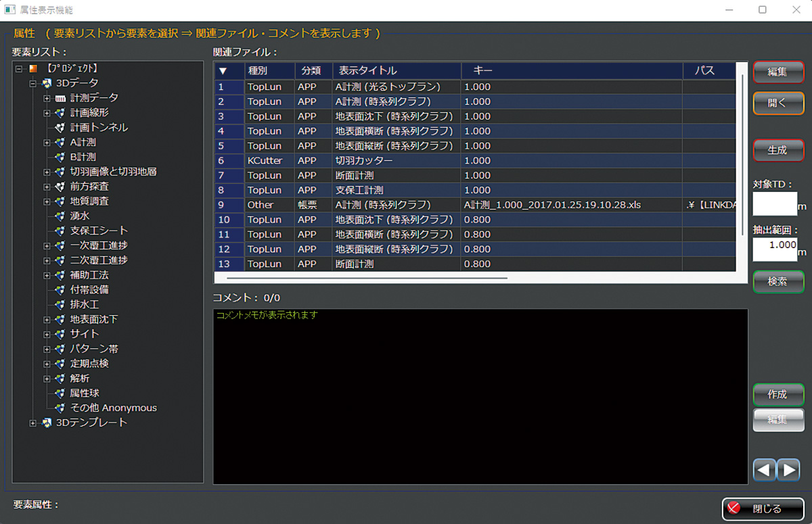Viewport: 812px width, 524px height.
Task: Click the 解析 tree node icon
Action: click(61, 378)
